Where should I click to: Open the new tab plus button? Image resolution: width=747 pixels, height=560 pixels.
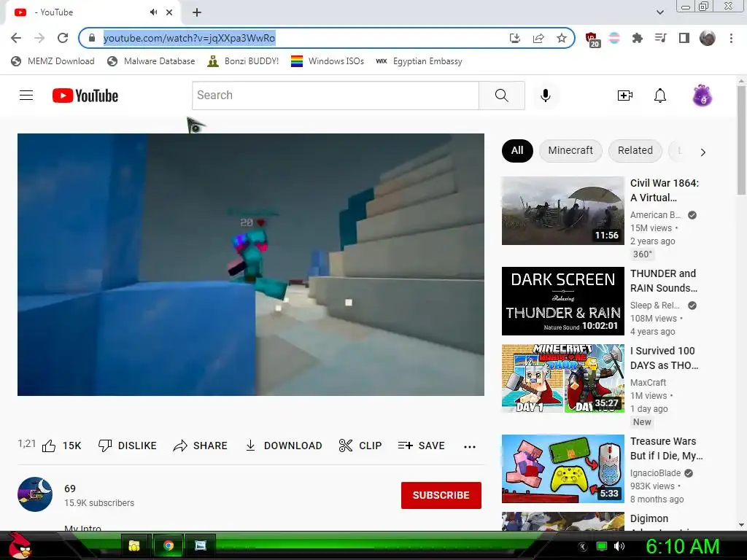pyautogui.click(x=197, y=12)
